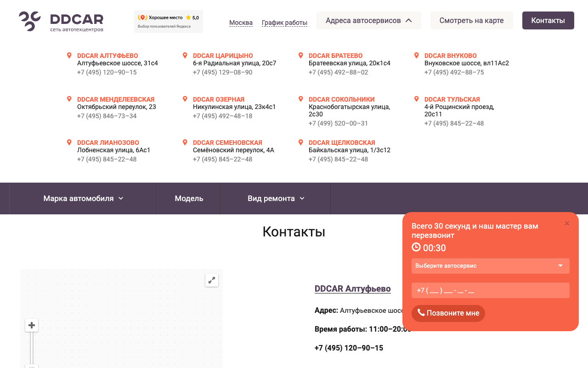Image resolution: width=588 pixels, height=368 pixels.
Task: Open the Модель selector
Action: [189, 198]
